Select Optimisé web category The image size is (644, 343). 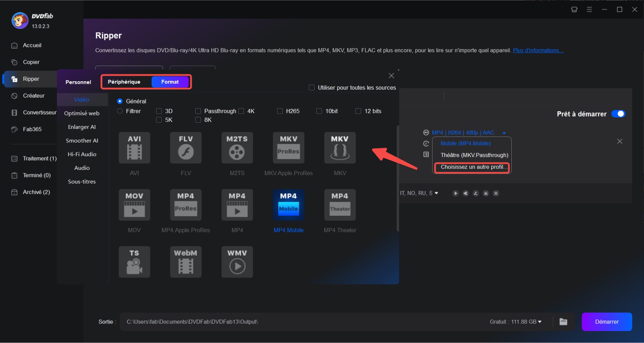pos(82,113)
